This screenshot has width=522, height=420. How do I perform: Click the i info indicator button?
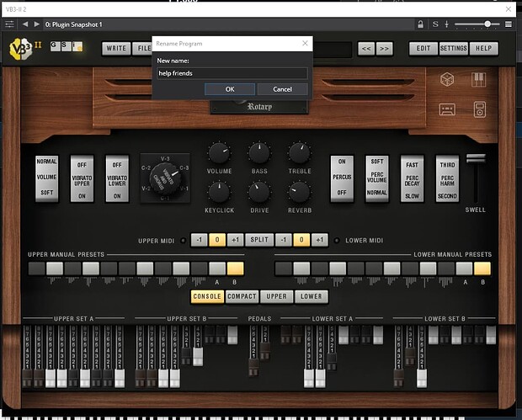(77, 46)
